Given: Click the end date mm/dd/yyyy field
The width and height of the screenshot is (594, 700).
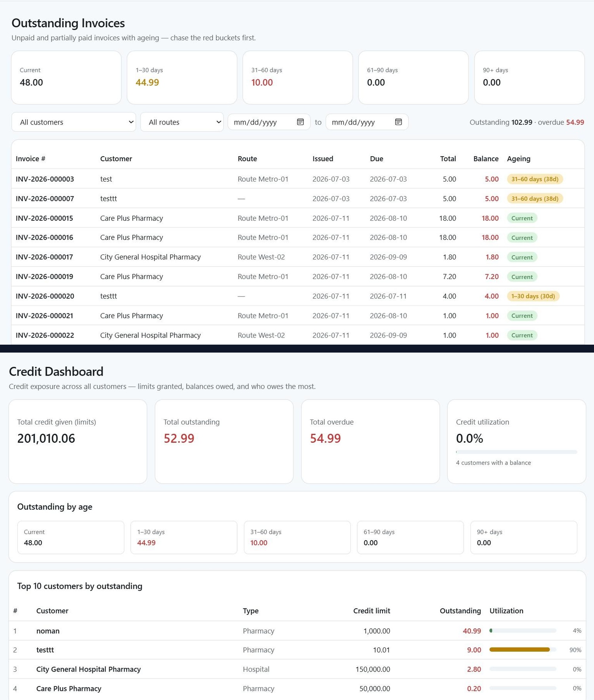Looking at the screenshot, I should click(x=367, y=122).
